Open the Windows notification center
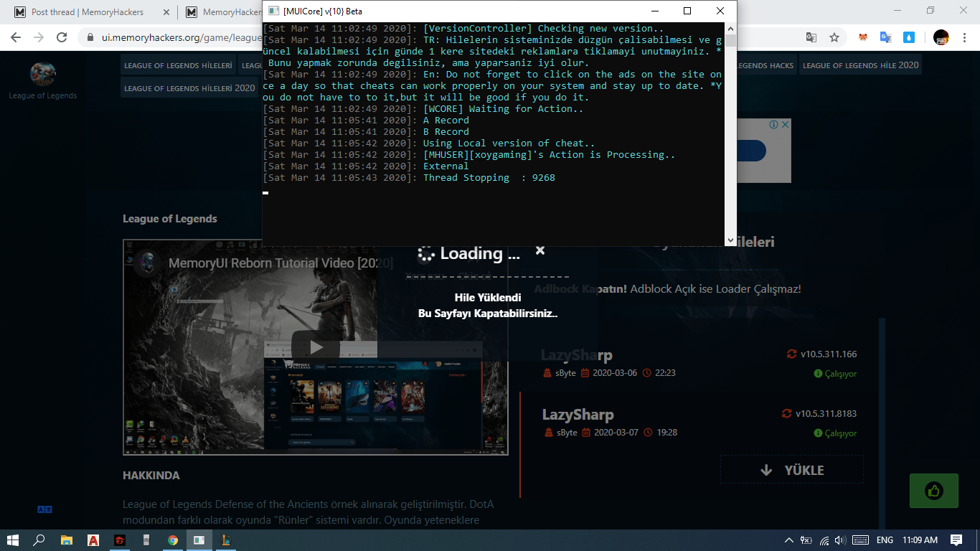The height and width of the screenshot is (551, 980). 956,540
